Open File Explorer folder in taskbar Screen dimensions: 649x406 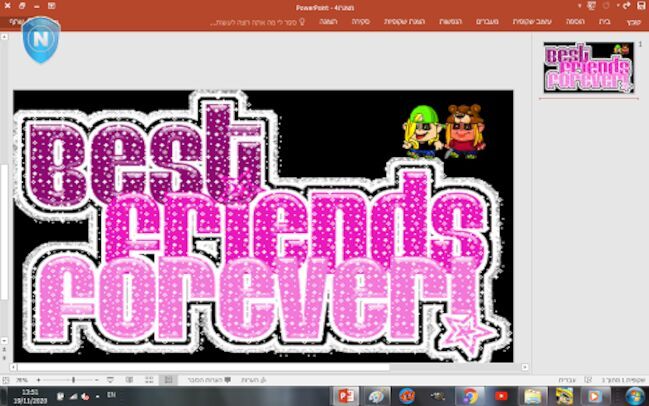(533, 396)
